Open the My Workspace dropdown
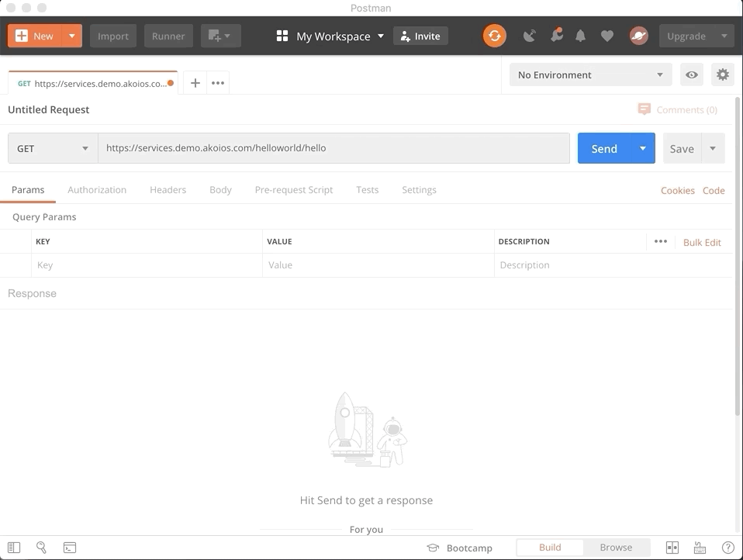This screenshot has width=743, height=560. point(339,36)
